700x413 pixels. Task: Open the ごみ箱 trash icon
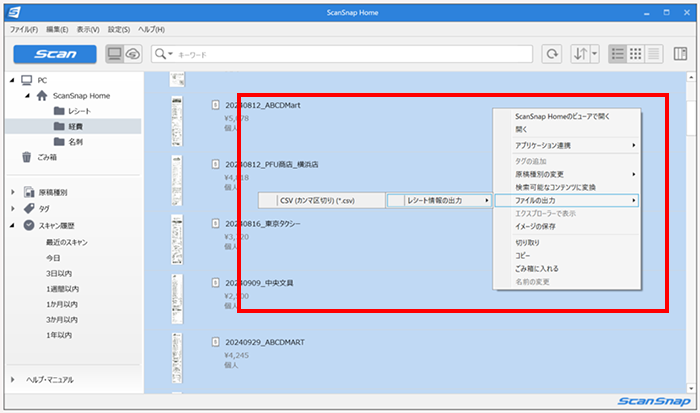point(27,157)
